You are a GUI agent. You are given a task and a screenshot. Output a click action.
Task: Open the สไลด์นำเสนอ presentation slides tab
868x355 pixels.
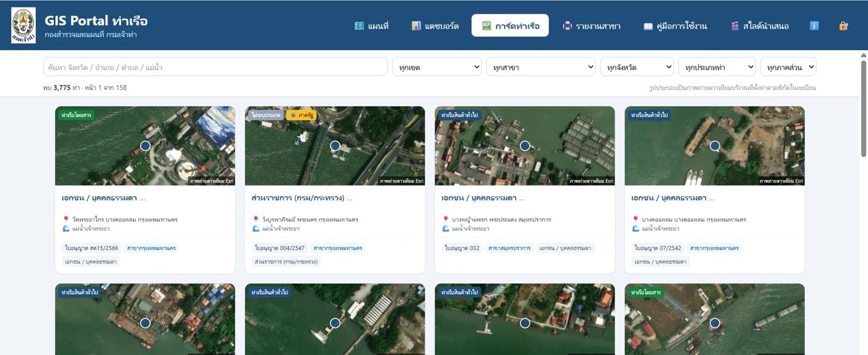coord(759,25)
